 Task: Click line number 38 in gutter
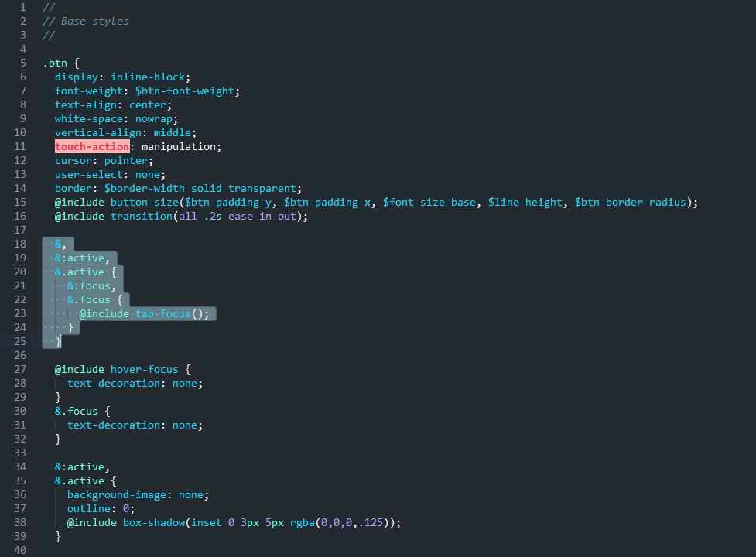click(x=20, y=522)
